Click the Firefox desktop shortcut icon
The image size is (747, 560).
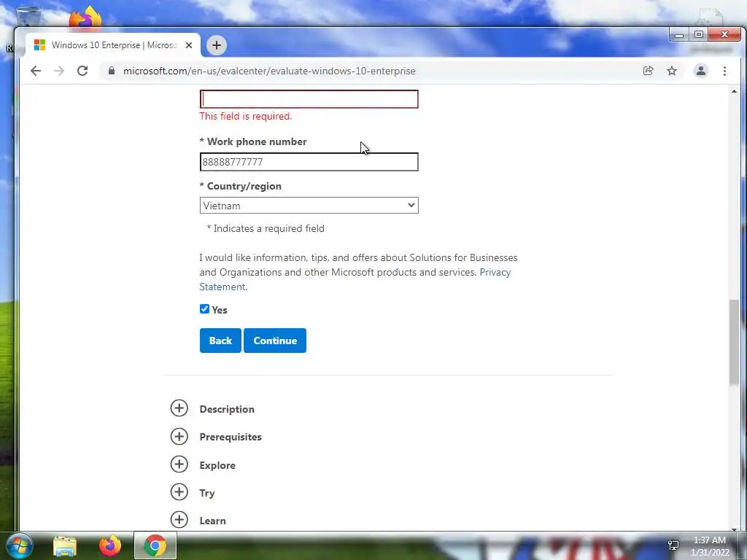(x=85, y=17)
